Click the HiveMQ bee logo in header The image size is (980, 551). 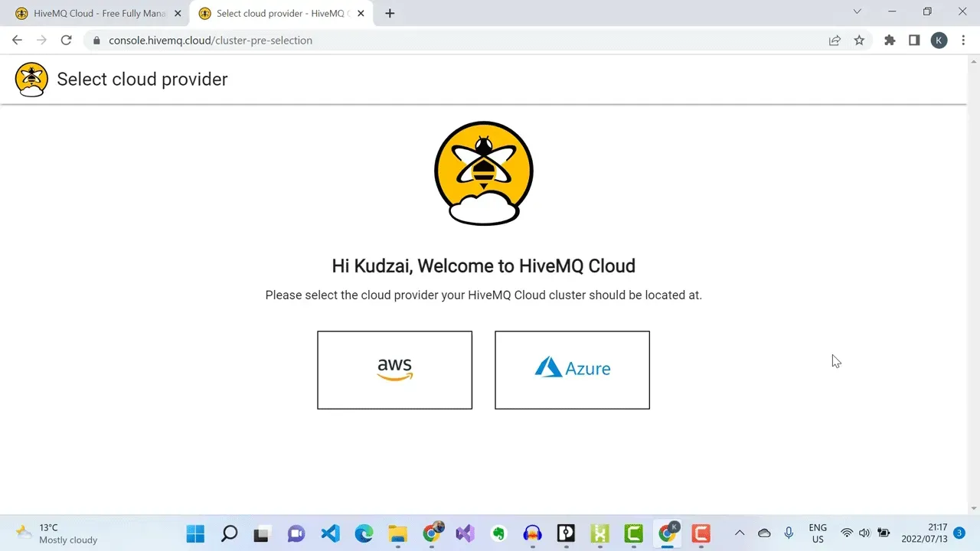click(31, 80)
